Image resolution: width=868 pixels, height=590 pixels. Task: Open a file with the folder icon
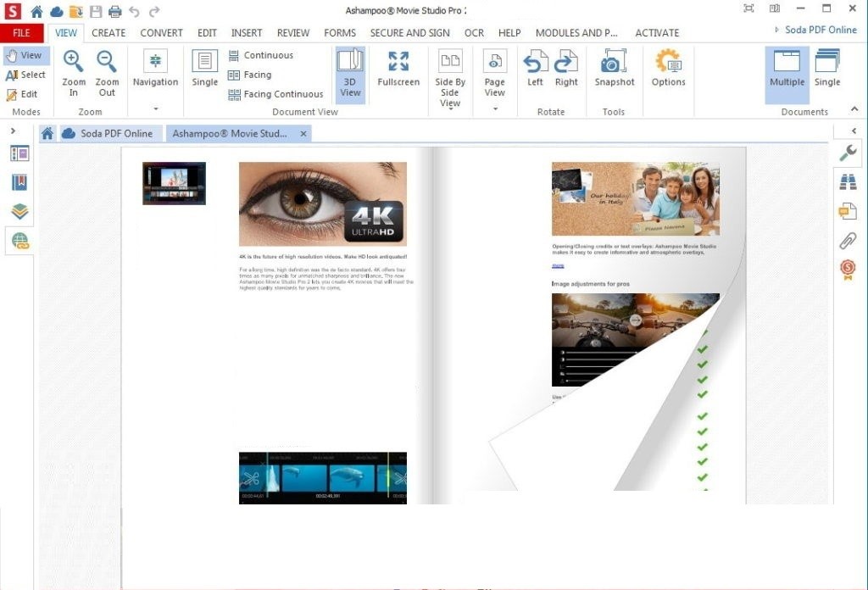click(x=76, y=11)
